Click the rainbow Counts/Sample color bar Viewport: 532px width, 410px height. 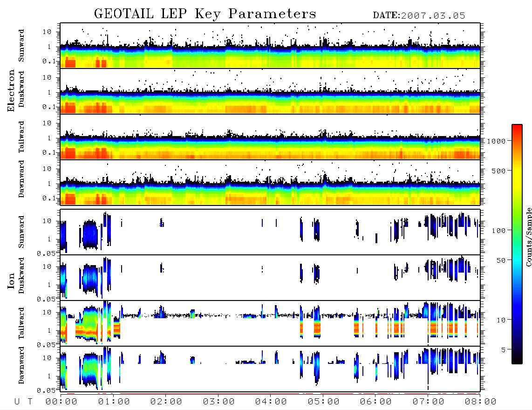[x=517, y=244]
